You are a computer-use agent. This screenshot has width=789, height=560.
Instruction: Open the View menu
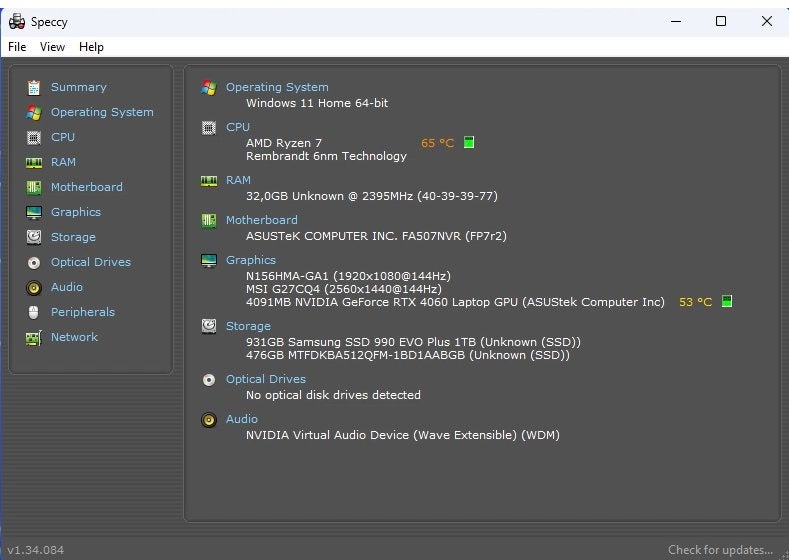point(52,47)
